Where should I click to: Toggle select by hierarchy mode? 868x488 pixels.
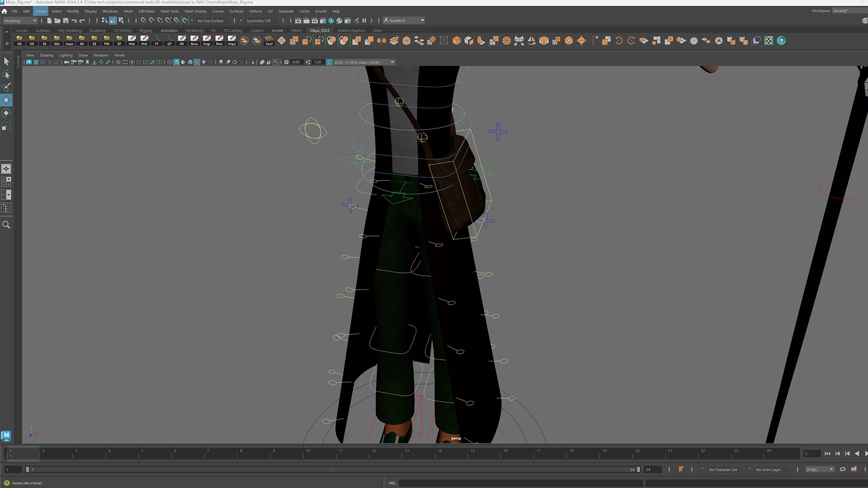pos(104,21)
